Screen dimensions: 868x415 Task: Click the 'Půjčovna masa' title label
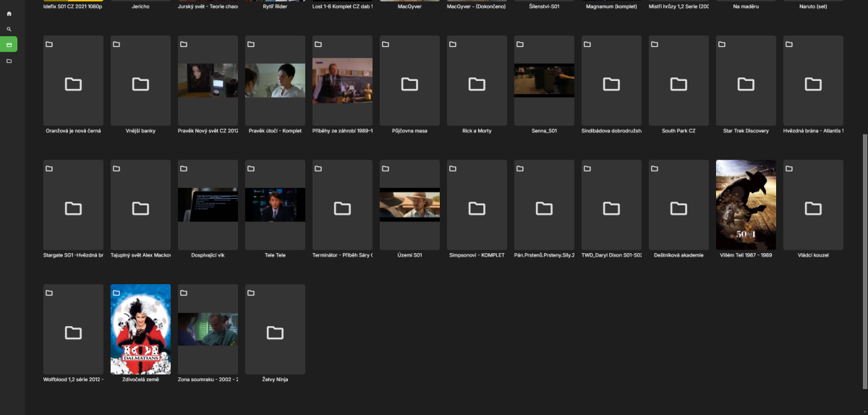click(x=409, y=131)
